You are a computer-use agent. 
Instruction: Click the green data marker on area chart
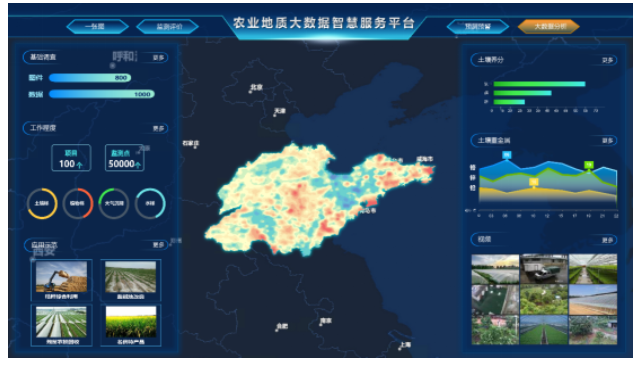point(588,165)
